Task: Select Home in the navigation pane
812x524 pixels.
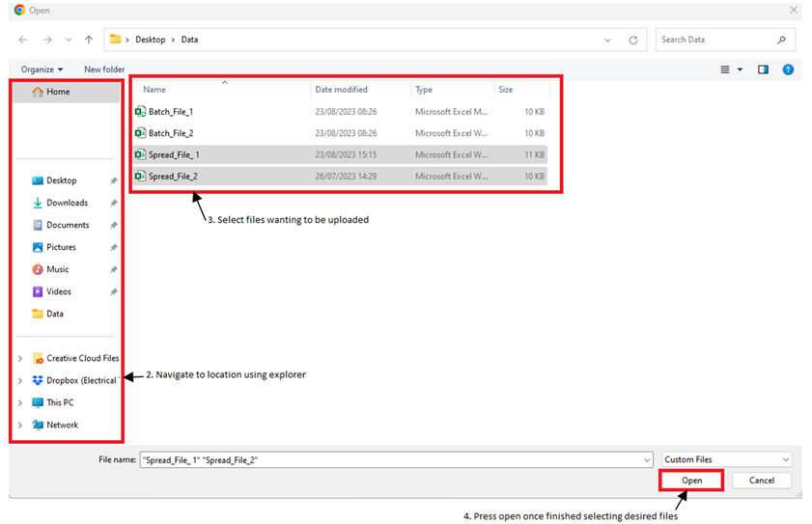Action: pos(66,92)
